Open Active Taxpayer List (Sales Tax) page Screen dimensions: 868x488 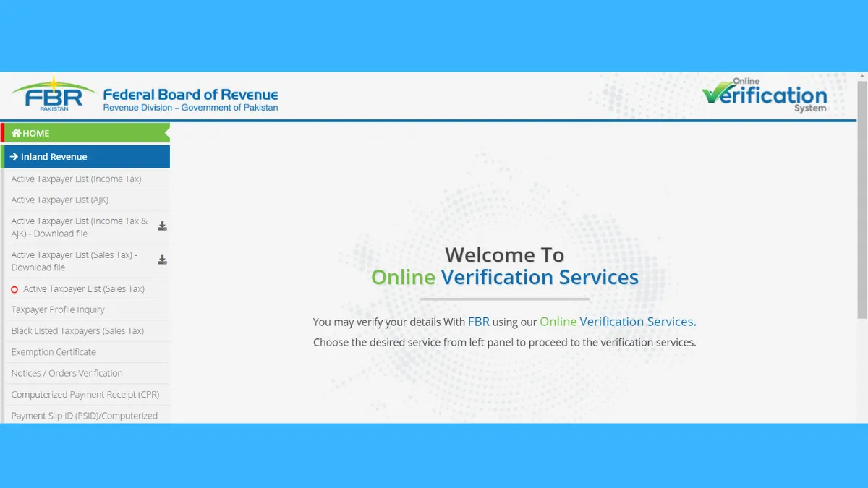click(x=84, y=288)
